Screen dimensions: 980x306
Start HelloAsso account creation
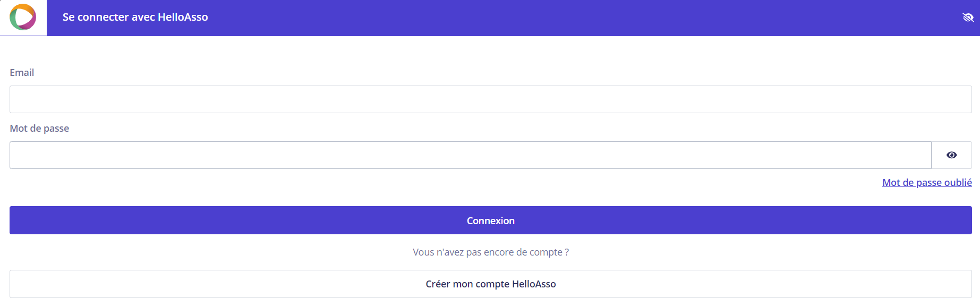tap(490, 284)
